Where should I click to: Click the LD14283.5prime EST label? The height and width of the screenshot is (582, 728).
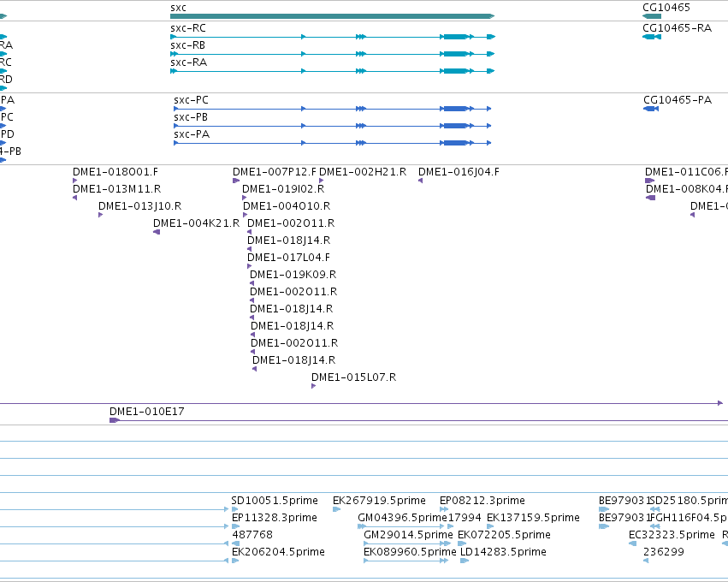[x=503, y=552]
